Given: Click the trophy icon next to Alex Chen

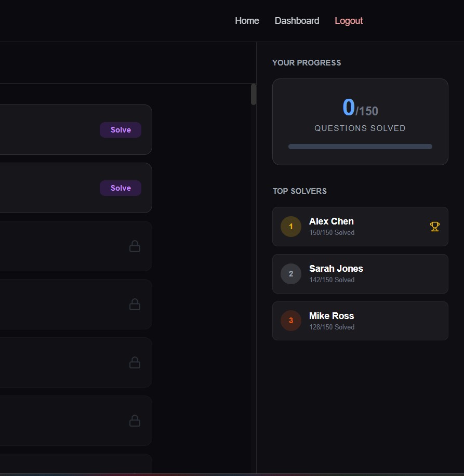Looking at the screenshot, I should tap(434, 226).
